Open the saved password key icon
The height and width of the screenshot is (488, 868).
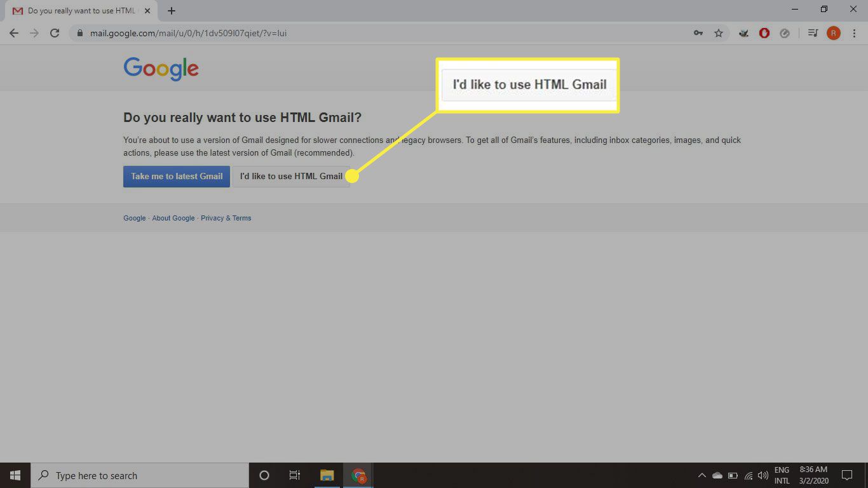pos(698,33)
